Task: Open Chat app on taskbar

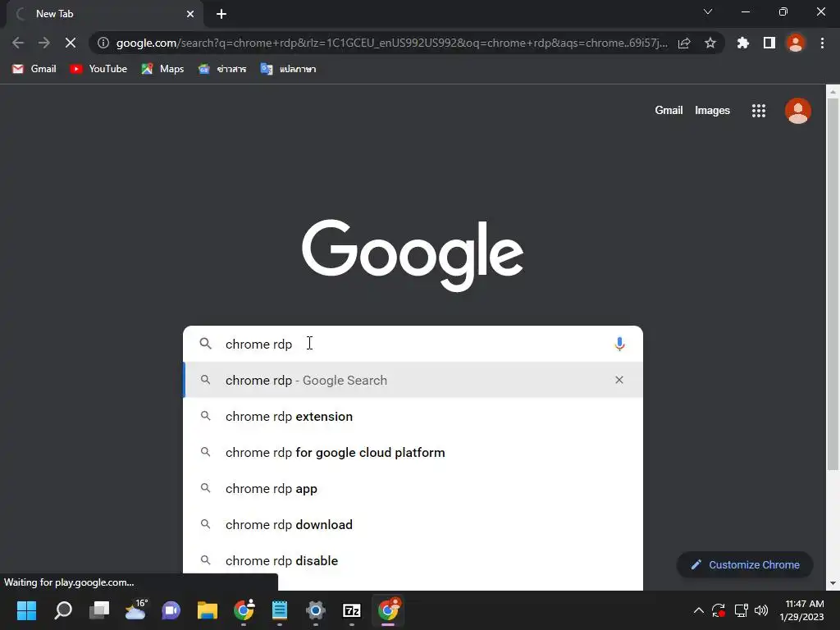Action: click(x=171, y=610)
